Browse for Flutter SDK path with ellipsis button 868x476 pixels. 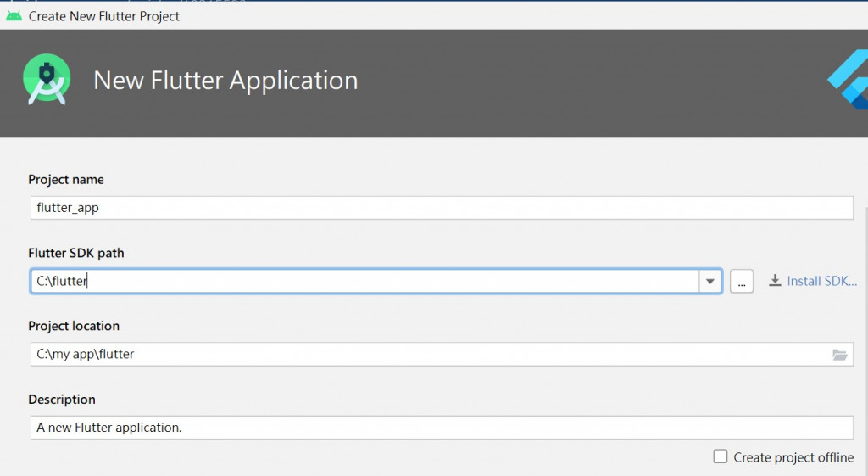pyautogui.click(x=742, y=282)
